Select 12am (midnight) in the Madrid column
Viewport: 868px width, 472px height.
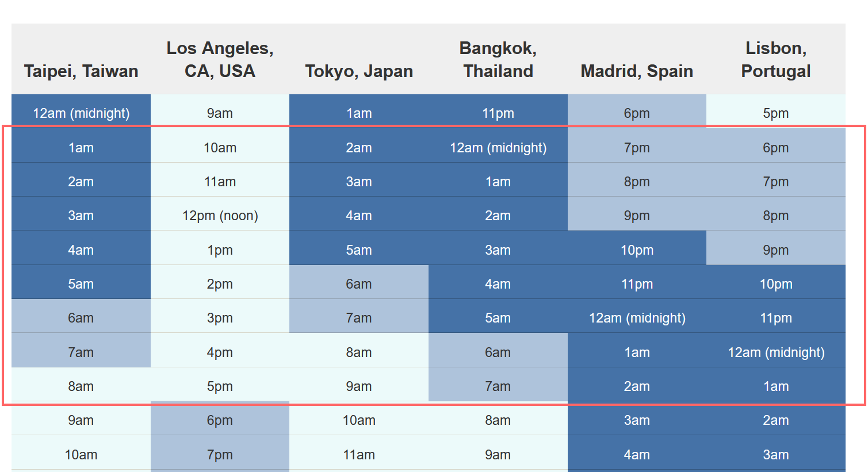(x=637, y=318)
